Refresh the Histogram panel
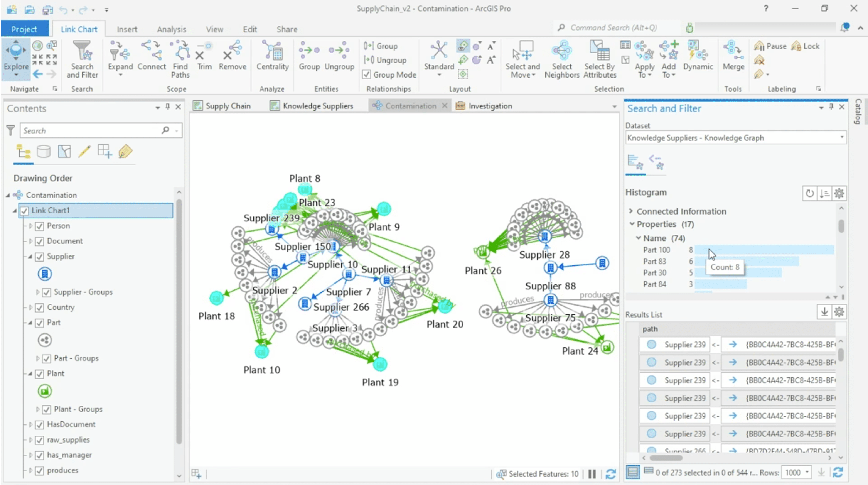 (810, 193)
